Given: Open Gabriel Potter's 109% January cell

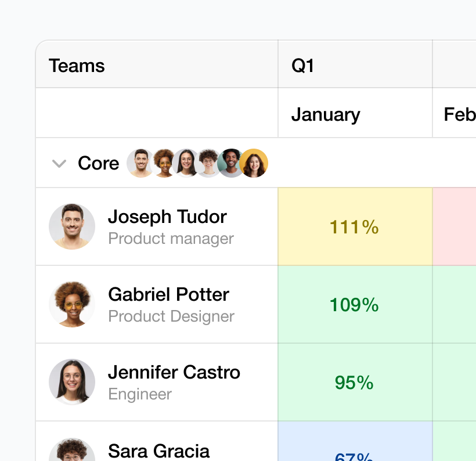Looking at the screenshot, I should point(355,304).
